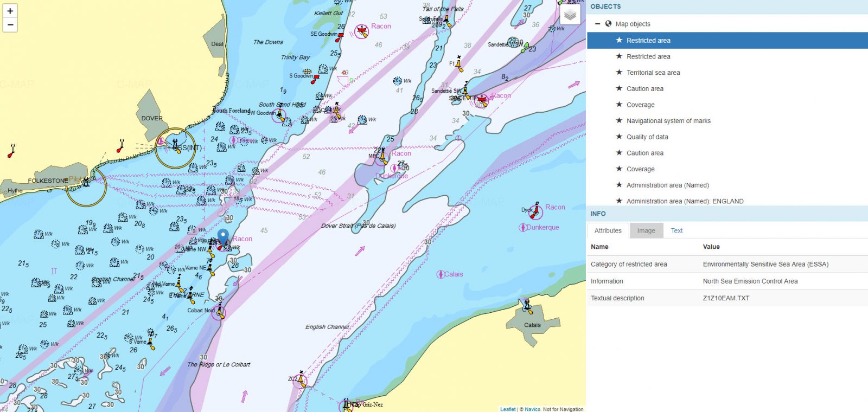Click the Racon buoy near Kellett Gut
868x412 pixels.
(362, 31)
